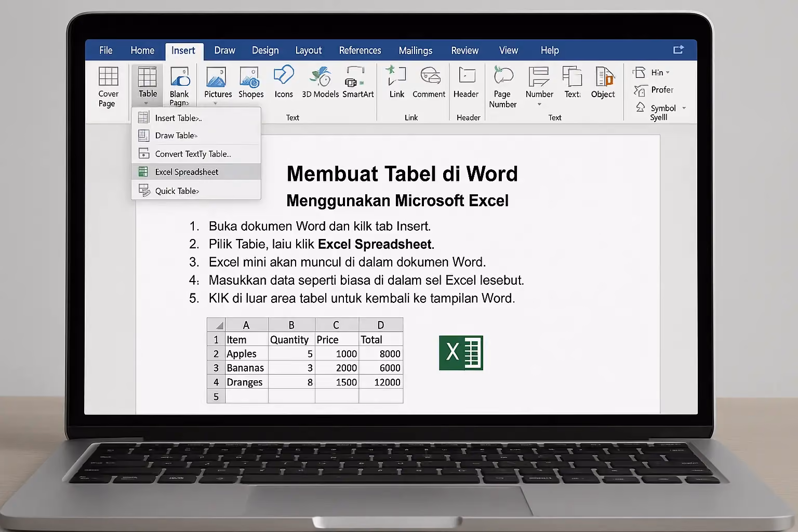Insert Page Number
This screenshot has width=798, height=532.
[x=503, y=87]
